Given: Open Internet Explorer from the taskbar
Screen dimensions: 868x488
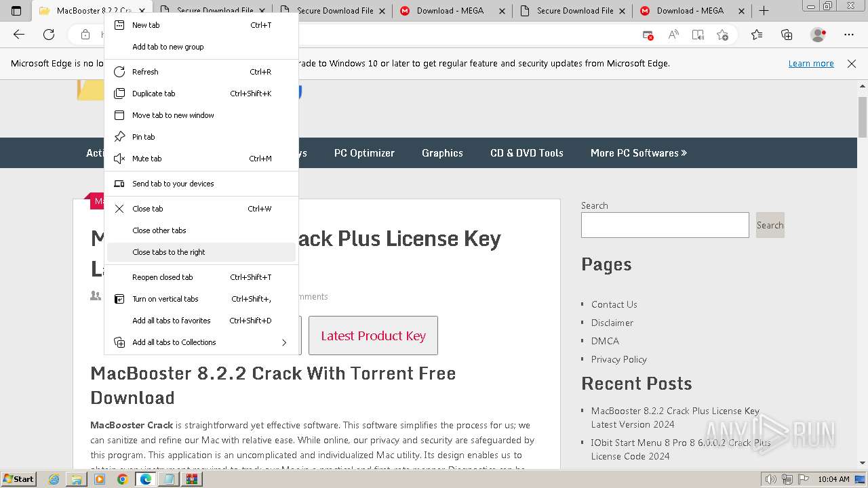Looking at the screenshot, I should [x=54, y=479].
